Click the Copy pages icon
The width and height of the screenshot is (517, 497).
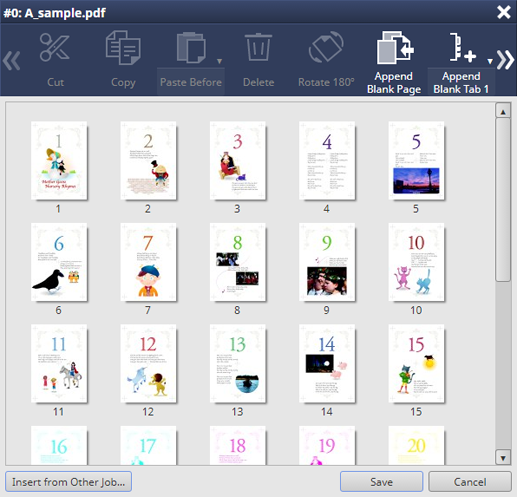click(x=123, y=47)
